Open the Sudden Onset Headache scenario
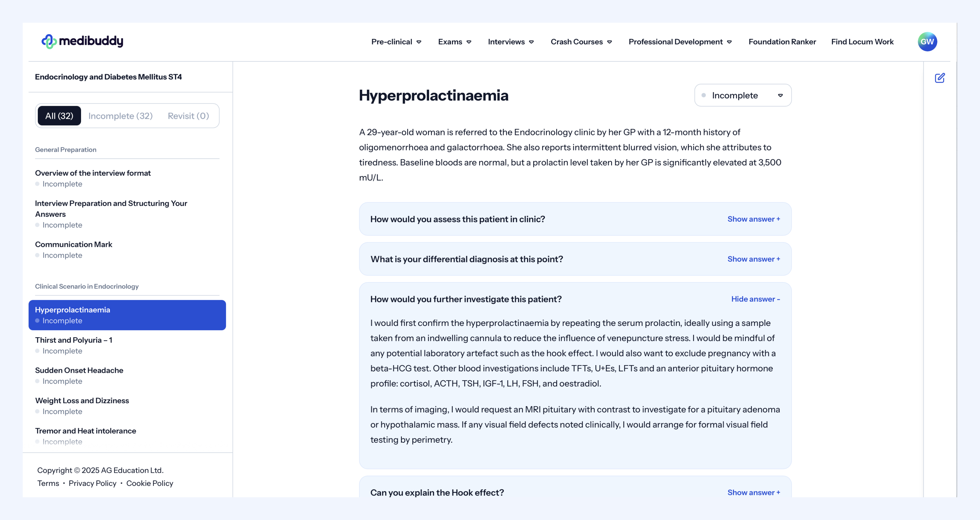The image size is (980, 520). [79, 370]
